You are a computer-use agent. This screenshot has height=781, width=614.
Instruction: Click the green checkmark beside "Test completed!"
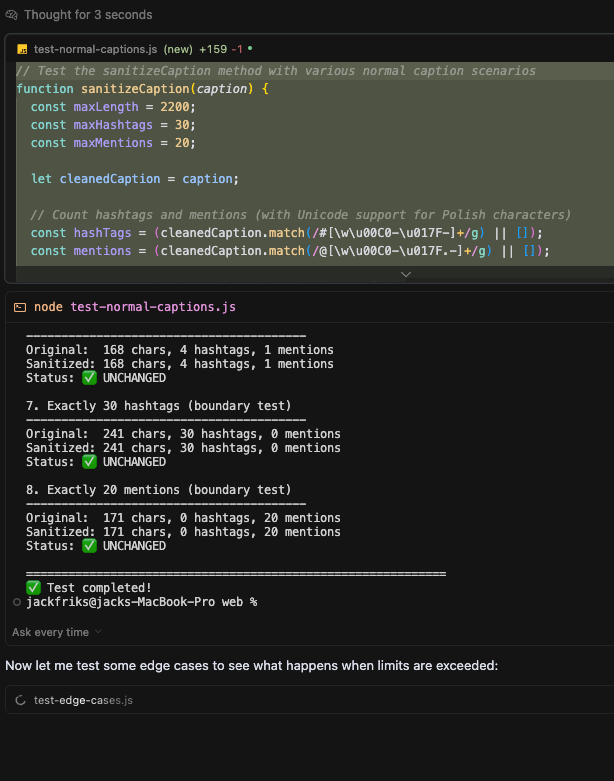pos(33,588)
